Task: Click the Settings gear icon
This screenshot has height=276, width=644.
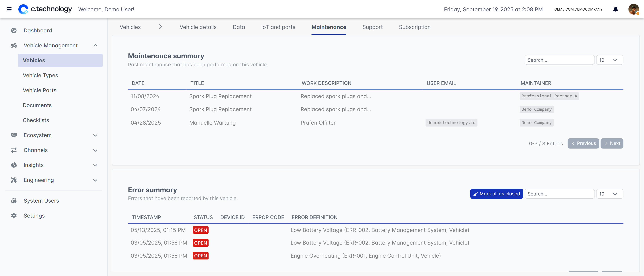Action: [14, 215]
